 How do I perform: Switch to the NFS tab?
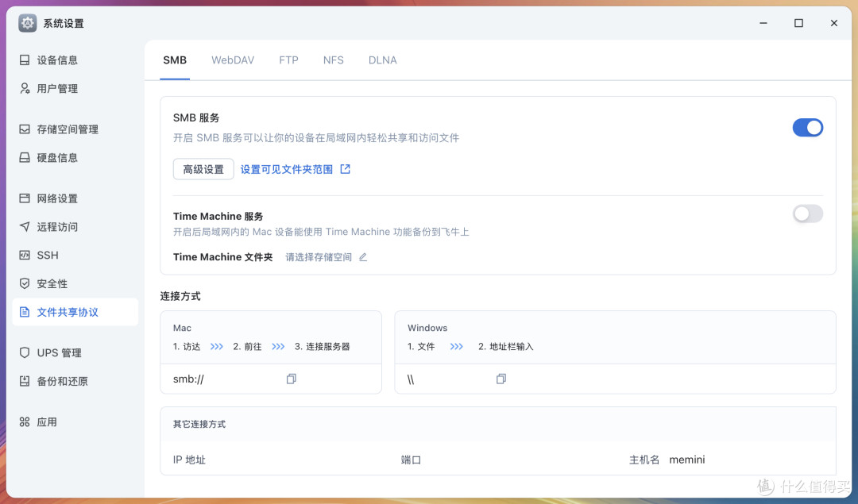pyautogui.click(x=333, y=60)
